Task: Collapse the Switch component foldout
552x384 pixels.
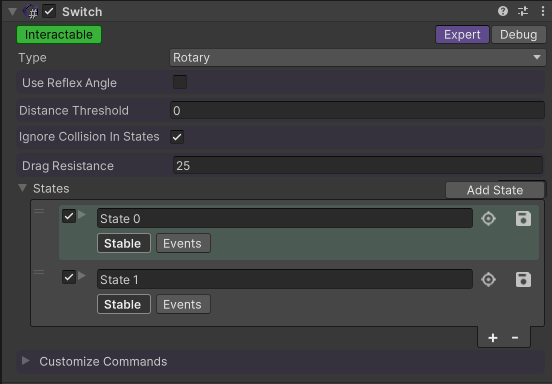Action: [x=12, y=12]
